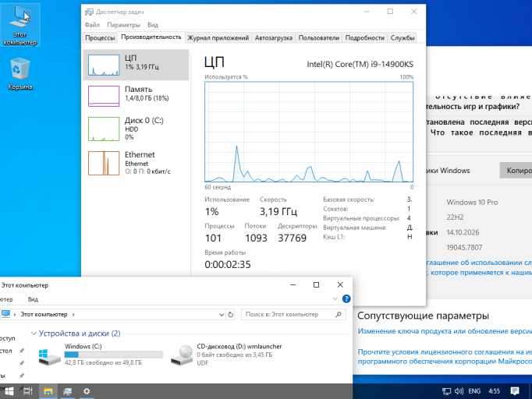The width and height of the screenshot is (532, 399).
Task: Expand breadcrumb arrow after Этот компьютер
Action: (73, 315)
